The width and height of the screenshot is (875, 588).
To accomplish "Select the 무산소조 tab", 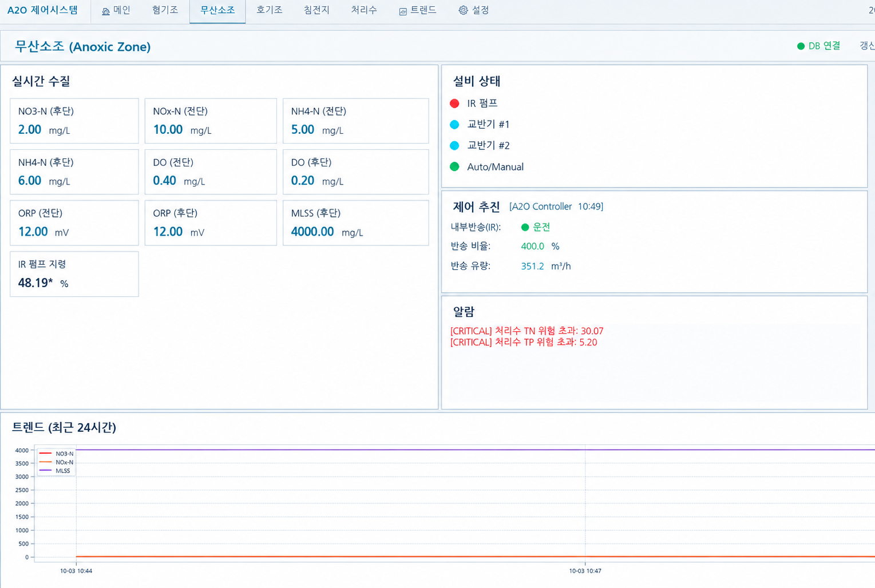I will coord(217,10).
